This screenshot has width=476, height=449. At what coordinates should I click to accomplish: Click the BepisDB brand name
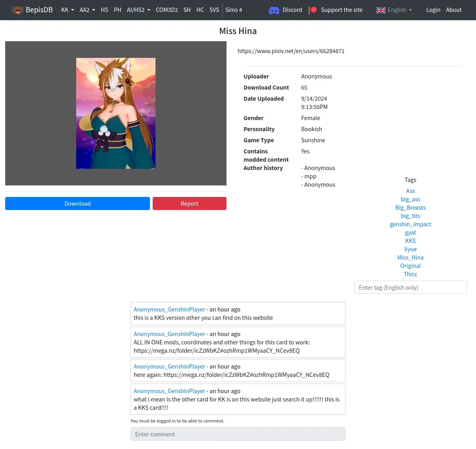(x=39, y=10)
